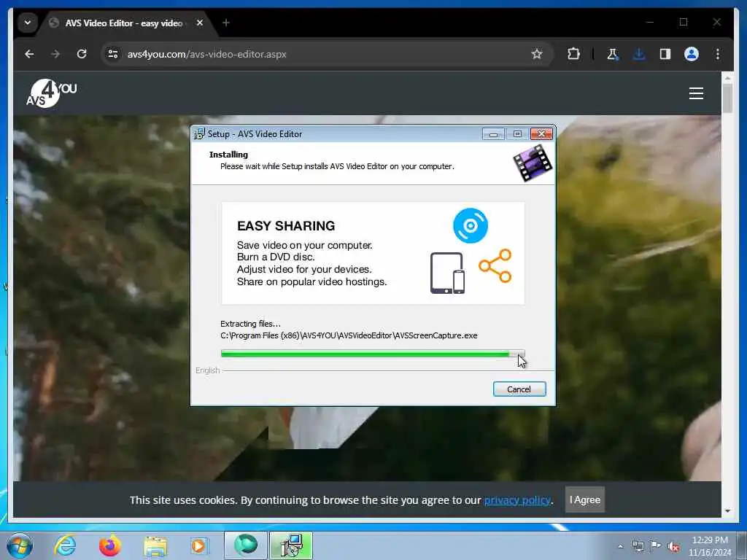Viewport: 747px width, 560px height.
Task: Reload the page in Chrome
Action: pos(82,54)
